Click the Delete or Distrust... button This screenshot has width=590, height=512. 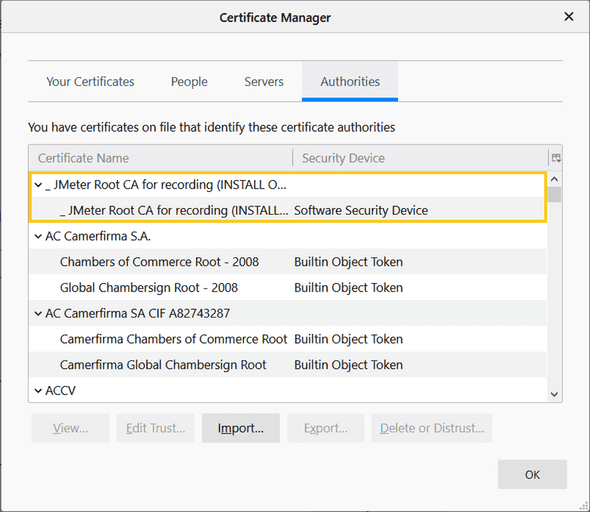pos(432,428)
